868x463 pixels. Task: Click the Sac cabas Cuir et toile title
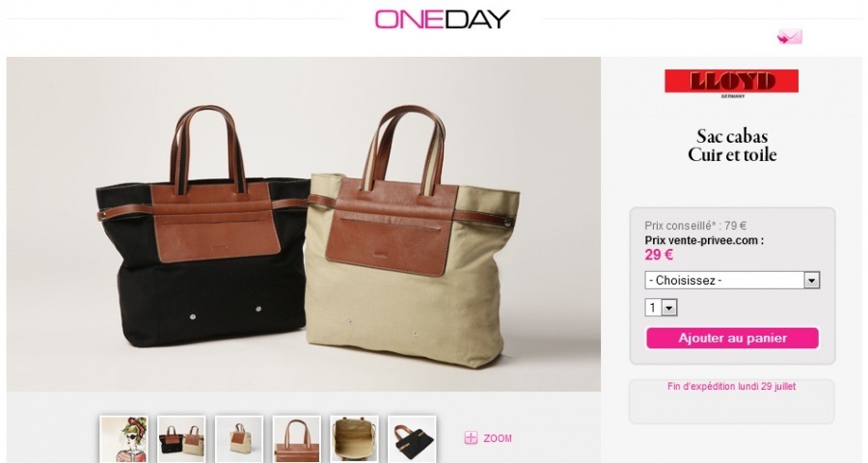[732, 146]
